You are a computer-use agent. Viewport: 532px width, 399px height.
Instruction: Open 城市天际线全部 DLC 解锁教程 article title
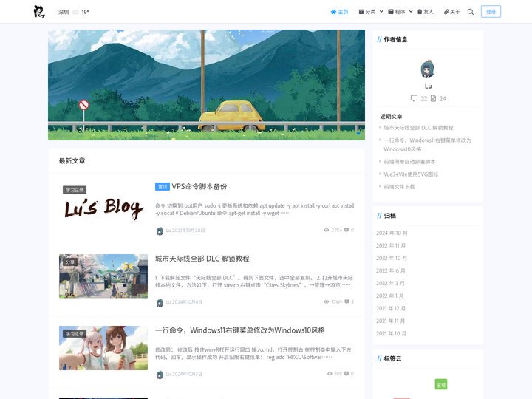point(202,259)
